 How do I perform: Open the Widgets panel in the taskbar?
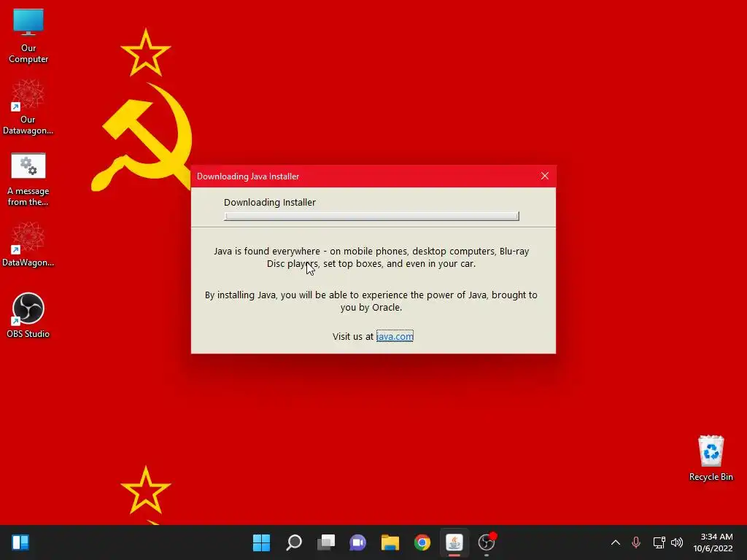pyautogui.click(x=20, y=542)
